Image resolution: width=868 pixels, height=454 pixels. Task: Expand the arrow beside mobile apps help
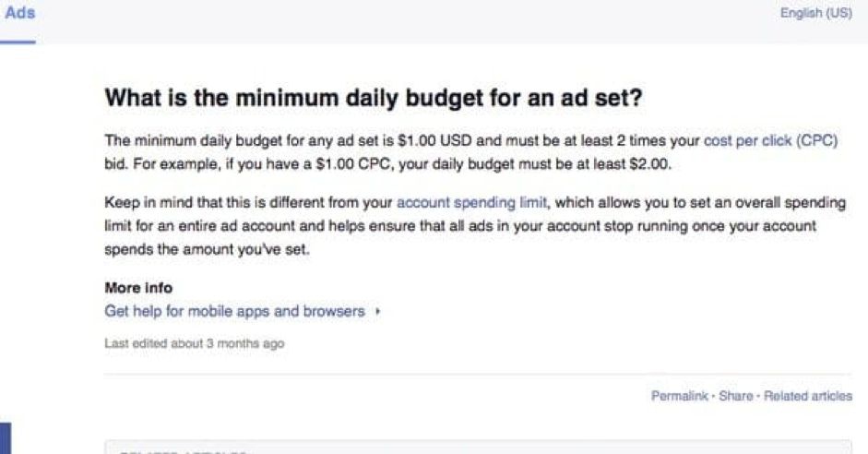tap(378, 312)
